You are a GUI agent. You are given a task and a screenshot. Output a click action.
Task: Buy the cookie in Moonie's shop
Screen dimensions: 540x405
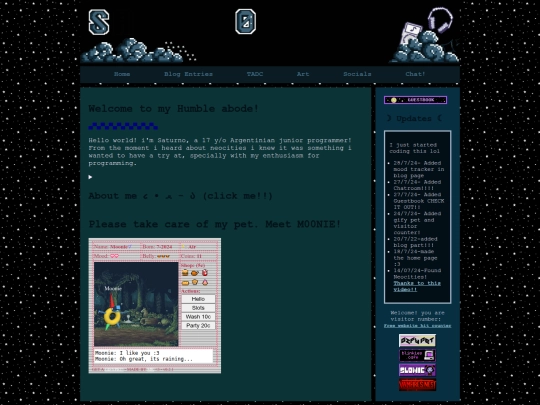(195, 282)
